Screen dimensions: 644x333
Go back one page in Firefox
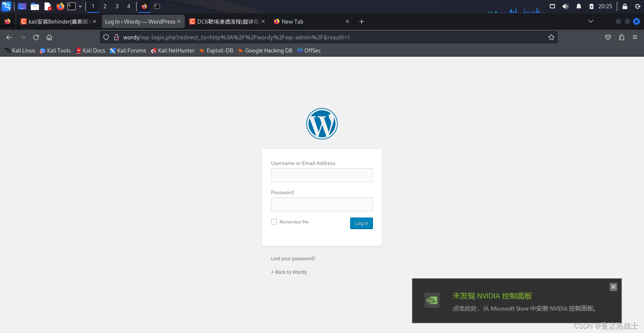point(9,37)
